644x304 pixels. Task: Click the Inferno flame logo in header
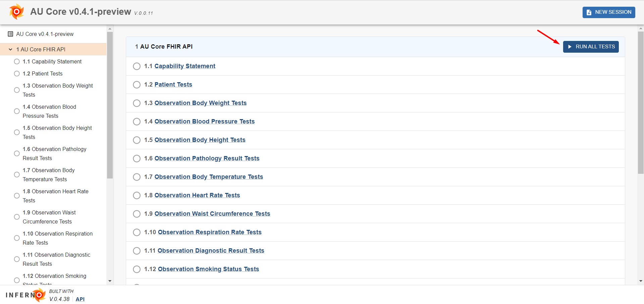(16, 12)
